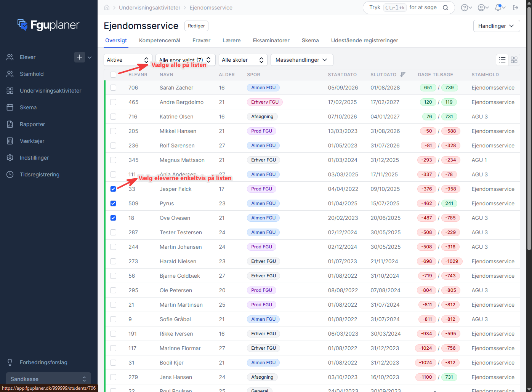Open the Alle spor valgt dropdown

(186, 60)
